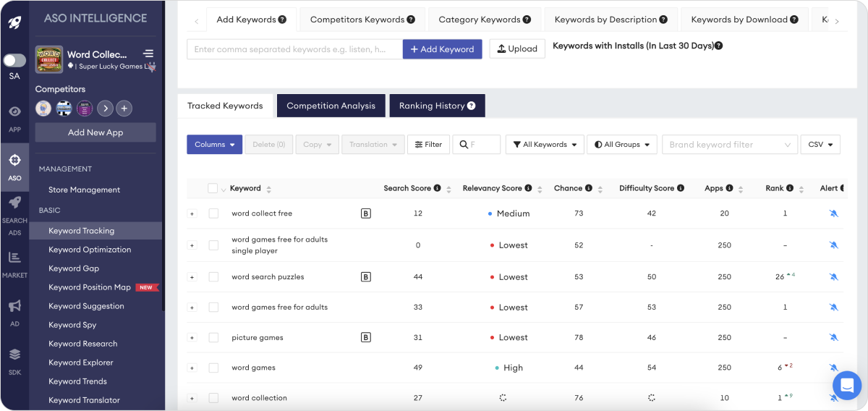Toggle the SA switch in sidebar

pyautogui.click(x=14, y=61)
